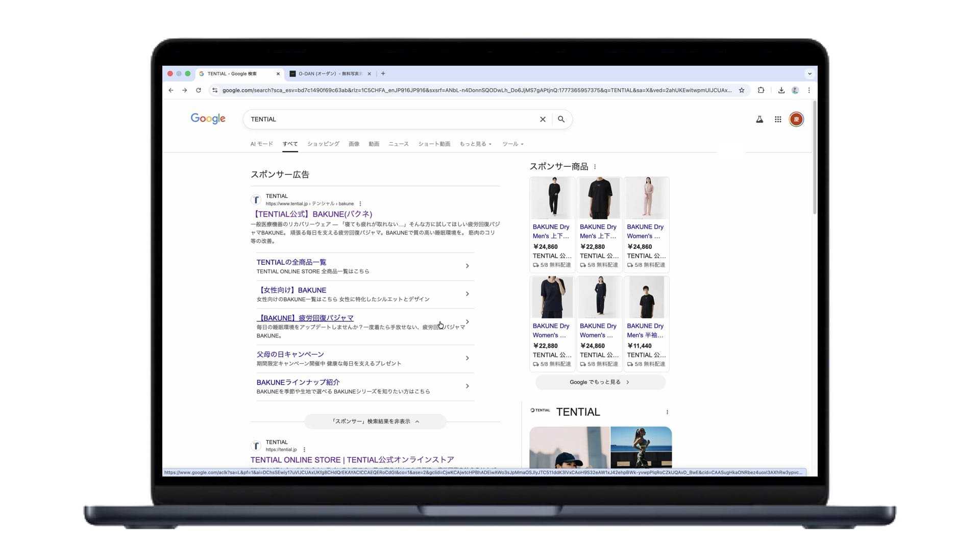Viewport: 980px width, 551px height.
Task: Open the TENTIALの全商品一覧 sitelink
Action: coord(291,262)
